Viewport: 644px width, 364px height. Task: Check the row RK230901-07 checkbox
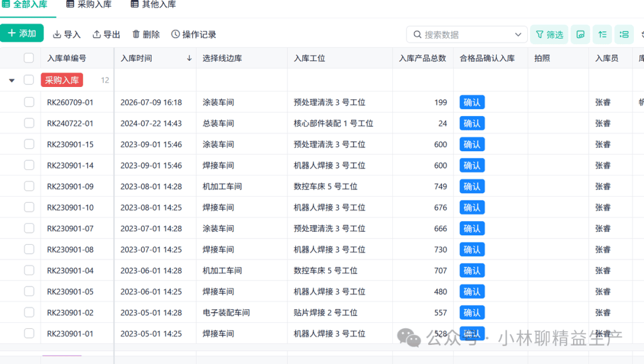point(29,228)
